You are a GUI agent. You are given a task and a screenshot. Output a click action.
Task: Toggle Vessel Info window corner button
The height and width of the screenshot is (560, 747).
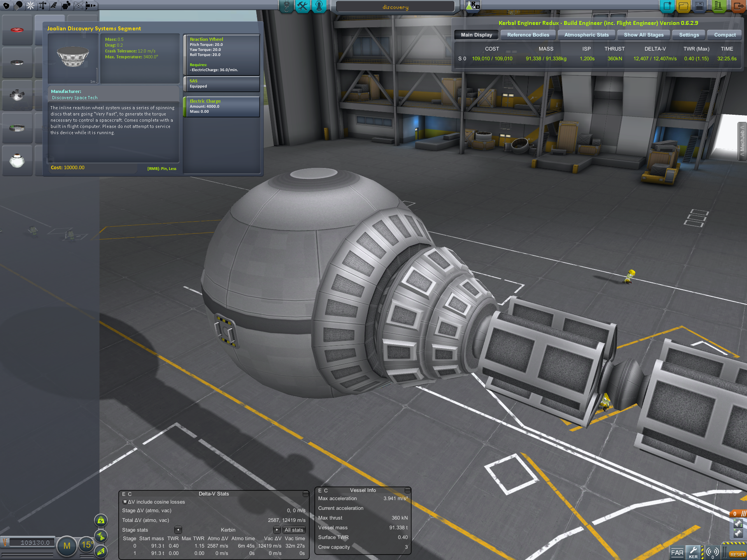pyautogui.click(x=407, y=490)
